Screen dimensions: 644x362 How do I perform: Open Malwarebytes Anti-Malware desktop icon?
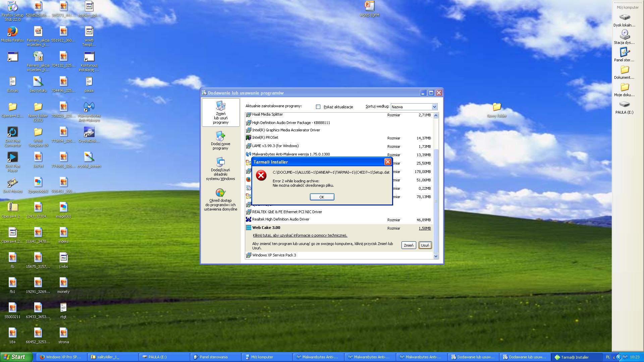coord(89,108)
